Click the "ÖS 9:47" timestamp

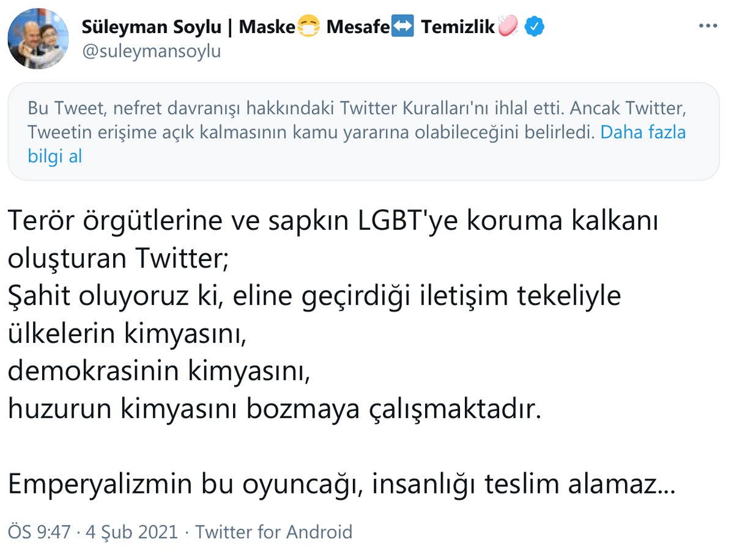[x=39, y=532]
